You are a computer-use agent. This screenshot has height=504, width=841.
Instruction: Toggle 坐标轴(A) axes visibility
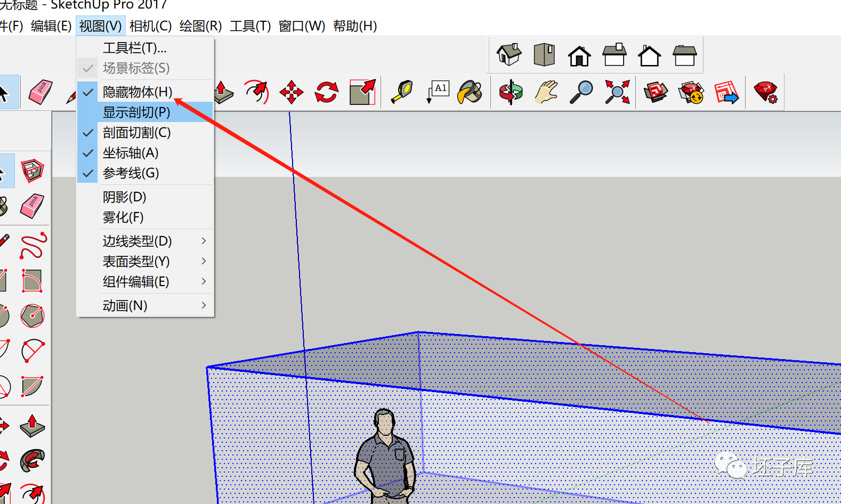point(145,152)
